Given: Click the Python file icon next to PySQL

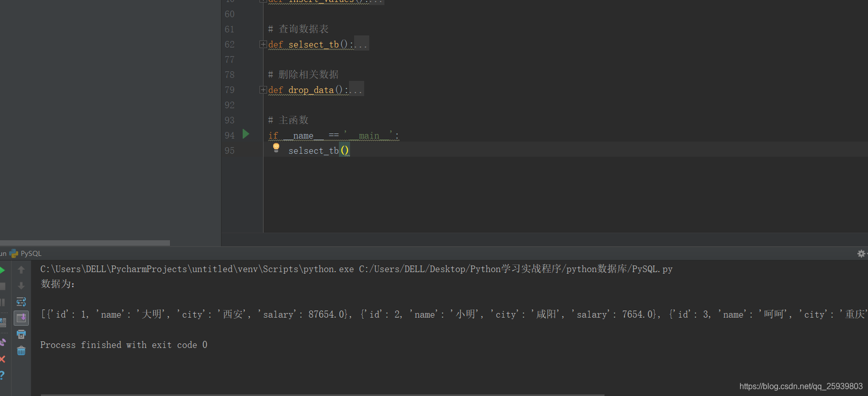Looking at the screenshot, I should 14,253.
